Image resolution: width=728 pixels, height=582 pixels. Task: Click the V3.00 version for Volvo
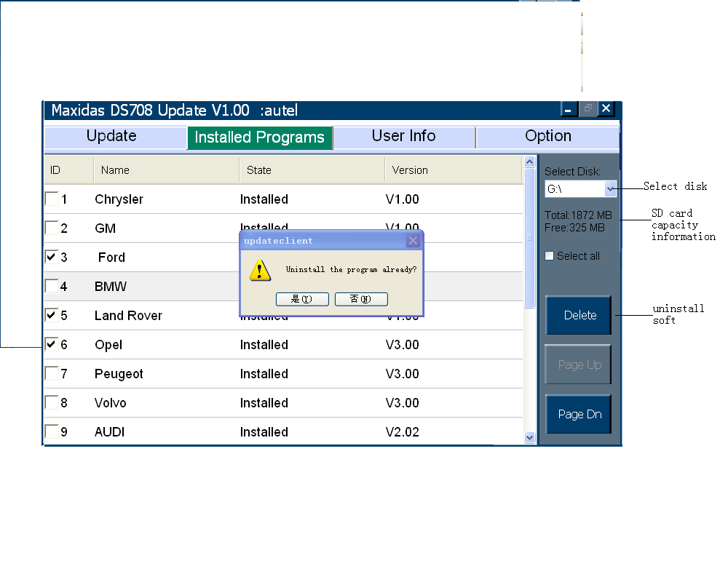pyautogui.click(x=402, y=403)
